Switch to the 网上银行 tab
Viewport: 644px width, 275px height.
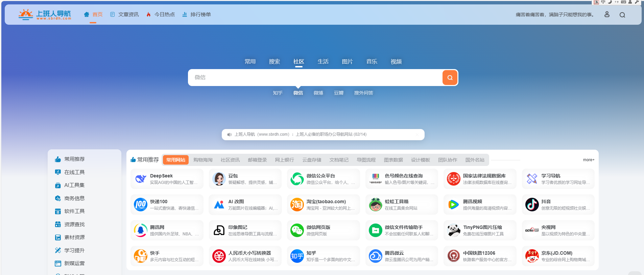[285, 160]
